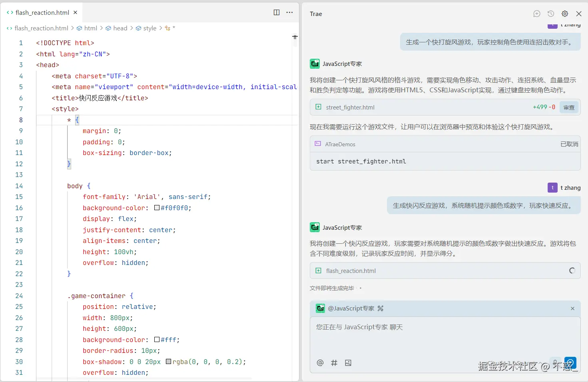Start a new chat in Trae panel
This screenshot has height=382, width=588.
(x=537, y=14)
